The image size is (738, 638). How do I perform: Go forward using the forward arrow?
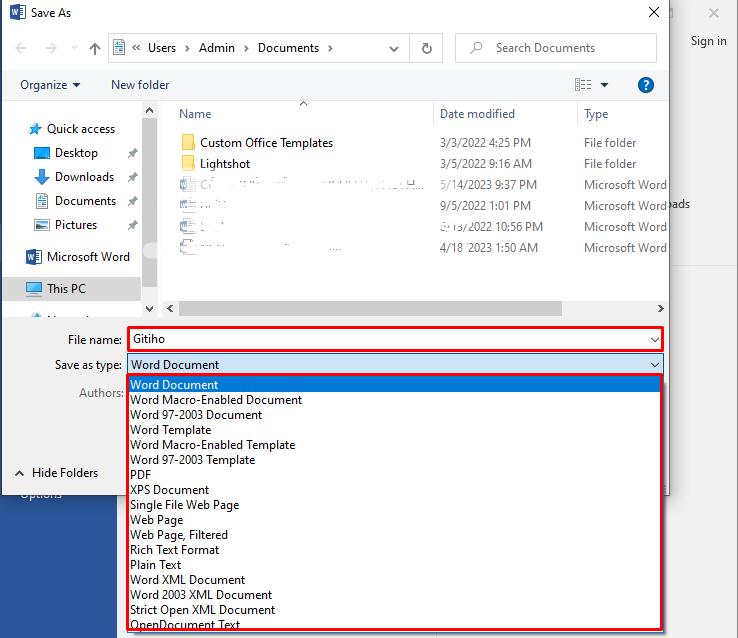(x=50, y=48)
